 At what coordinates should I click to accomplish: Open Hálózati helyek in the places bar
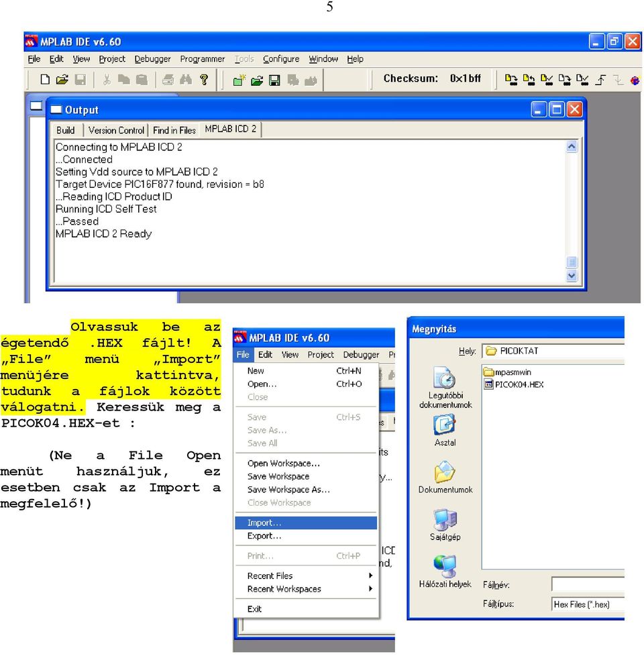(445, 571)
